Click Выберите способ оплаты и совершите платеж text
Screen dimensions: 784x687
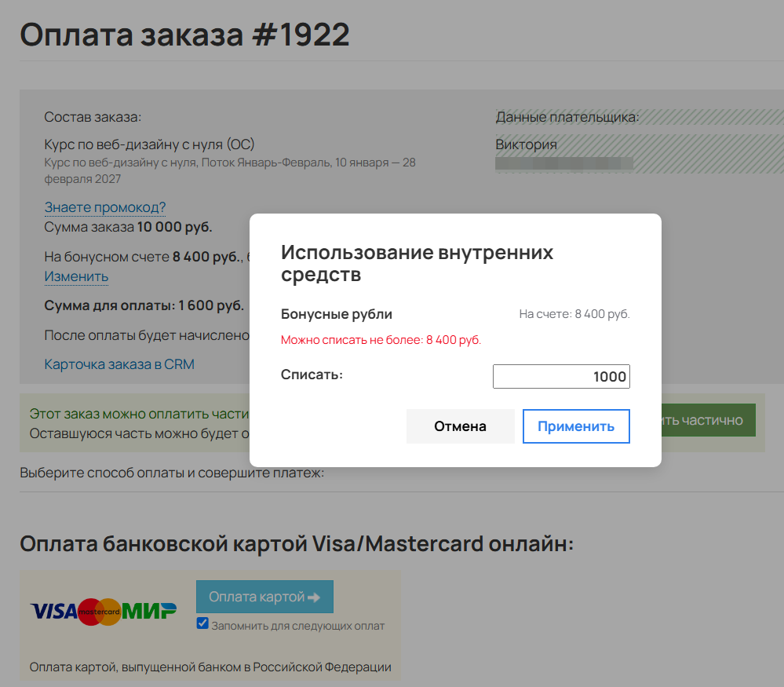(172, 473)
